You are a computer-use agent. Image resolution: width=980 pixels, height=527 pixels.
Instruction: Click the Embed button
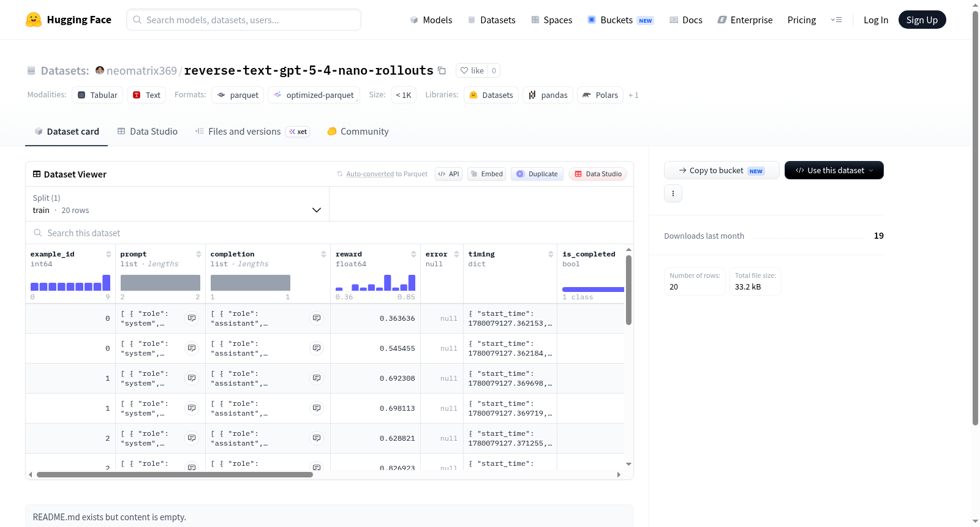pyautogui.click(x=487, y=174)
